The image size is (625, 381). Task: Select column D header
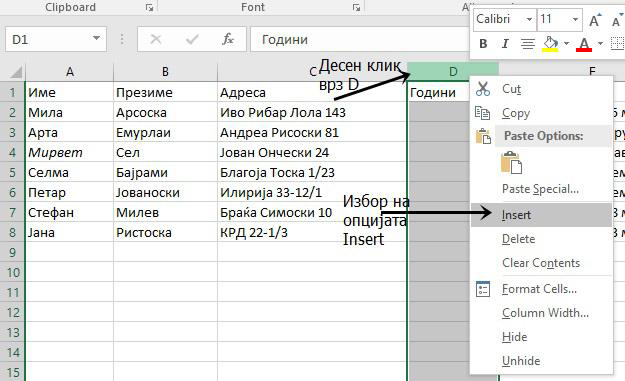[x=453, y=71]
